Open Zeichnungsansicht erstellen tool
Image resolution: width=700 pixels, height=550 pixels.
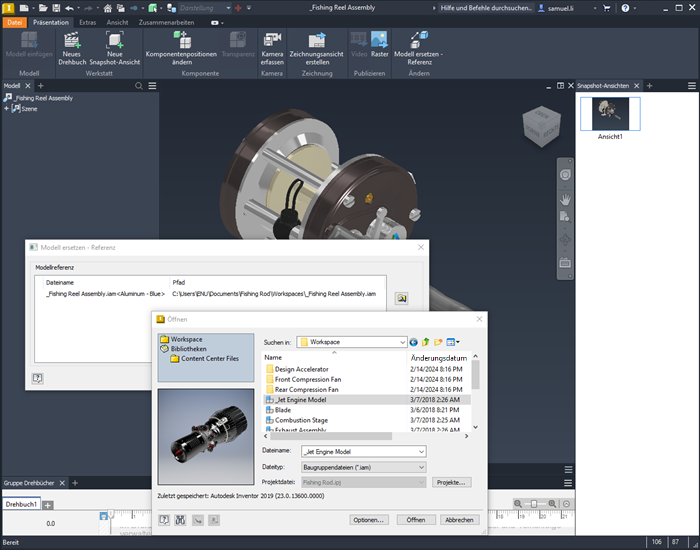(x=317, y=41)
